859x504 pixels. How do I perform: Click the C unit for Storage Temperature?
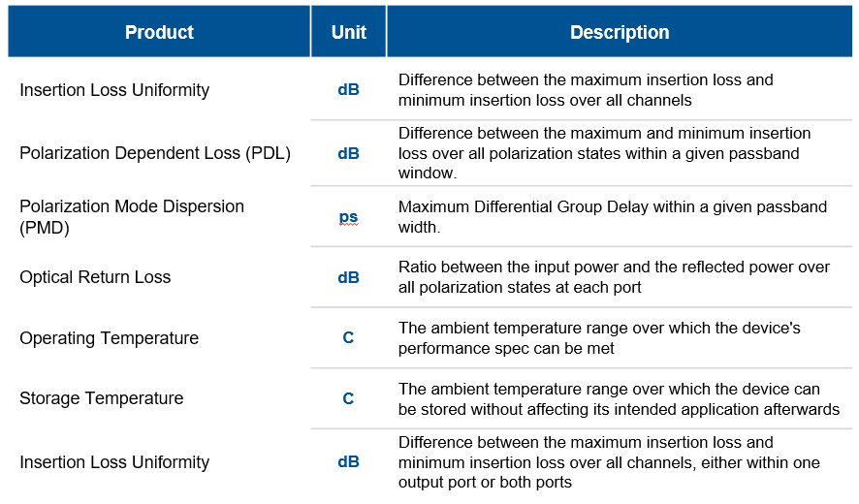click(348, 398)
